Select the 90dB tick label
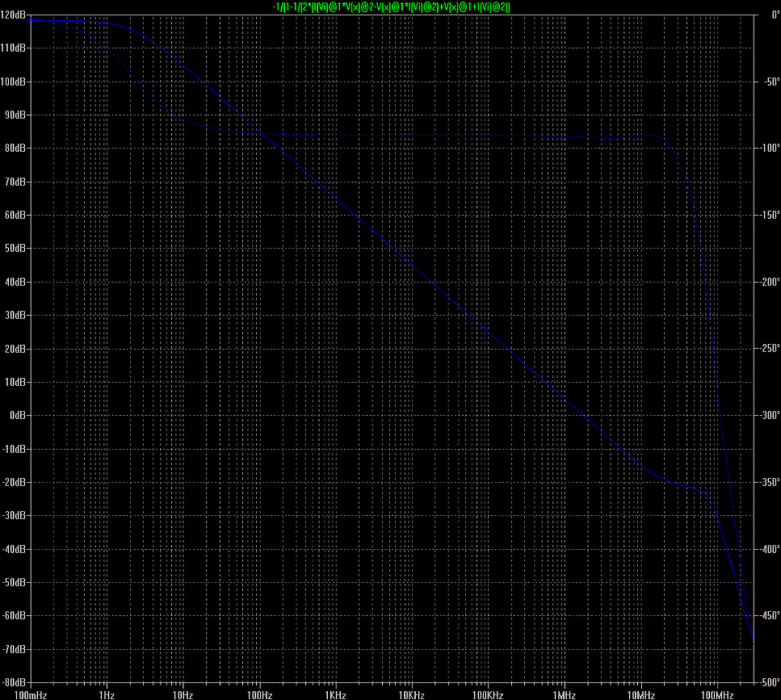The image size is (781, 700). (15, 115)
